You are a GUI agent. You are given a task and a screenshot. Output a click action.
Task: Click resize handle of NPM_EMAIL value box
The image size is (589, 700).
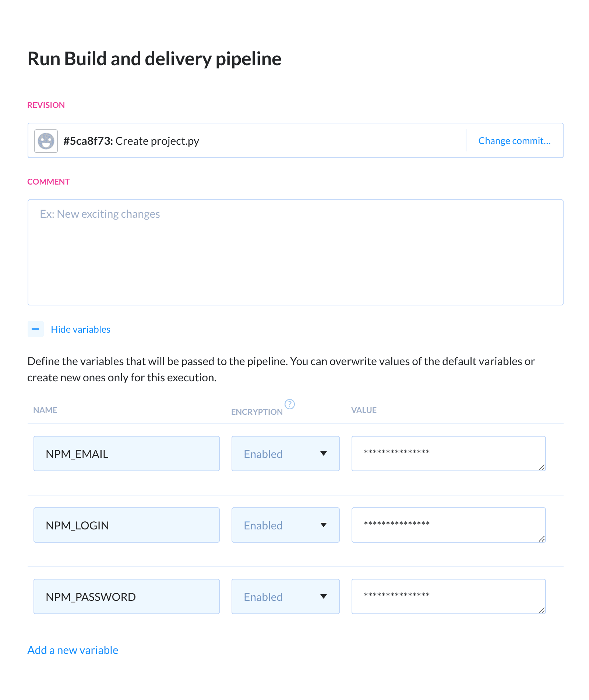point(542,467)
